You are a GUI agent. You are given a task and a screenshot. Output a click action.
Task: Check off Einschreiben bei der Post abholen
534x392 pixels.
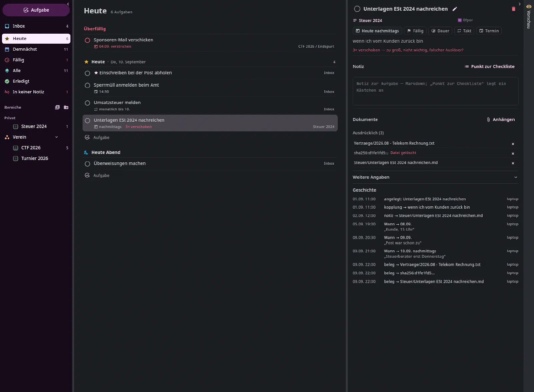tap(87, 73)
